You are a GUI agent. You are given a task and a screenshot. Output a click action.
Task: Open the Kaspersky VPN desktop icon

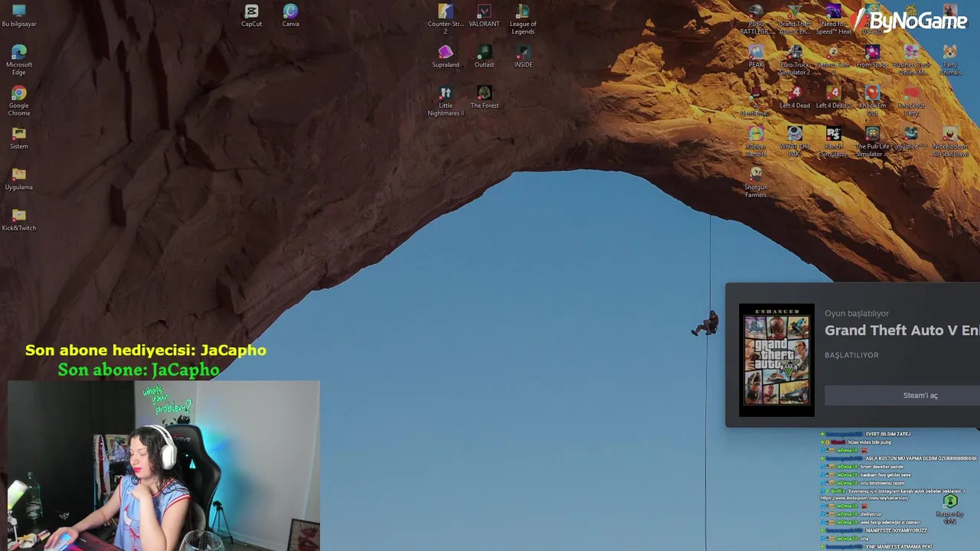pos(950,508)
